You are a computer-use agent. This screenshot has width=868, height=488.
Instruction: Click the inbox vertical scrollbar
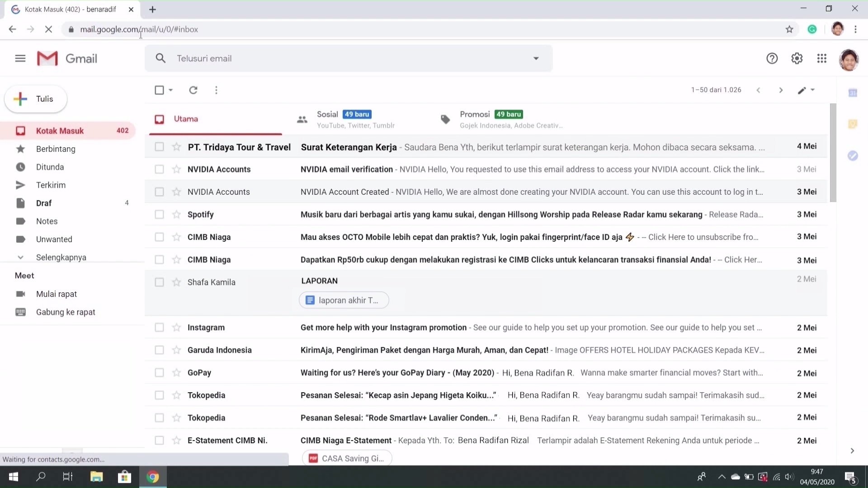833,153
